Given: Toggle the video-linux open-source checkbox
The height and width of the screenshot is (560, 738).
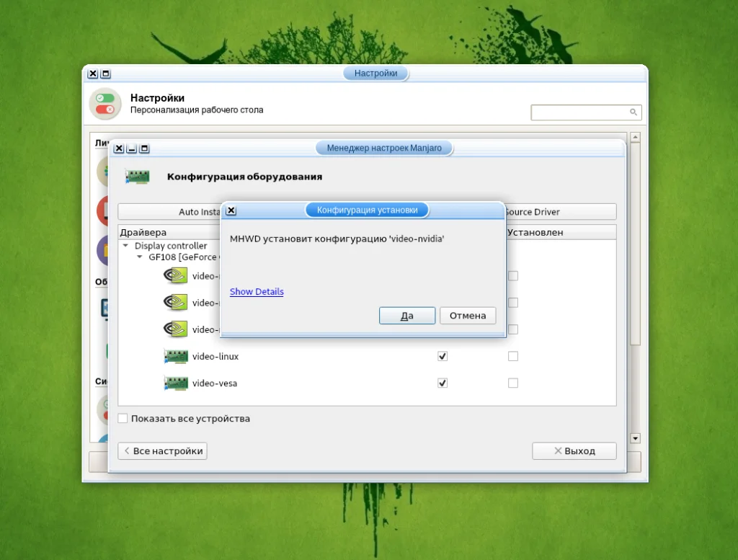Looking at the screenshot, I should [443, 356].
